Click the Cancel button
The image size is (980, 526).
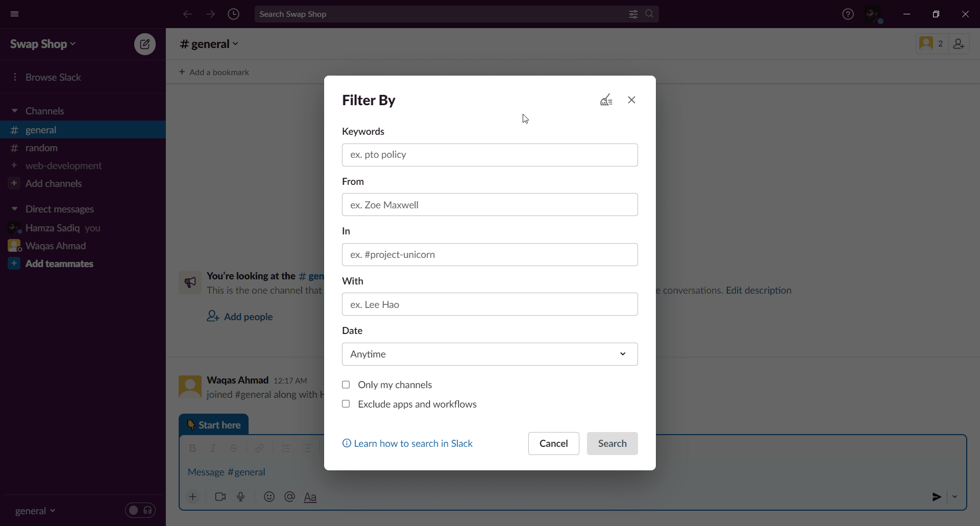tap(554, 443)
